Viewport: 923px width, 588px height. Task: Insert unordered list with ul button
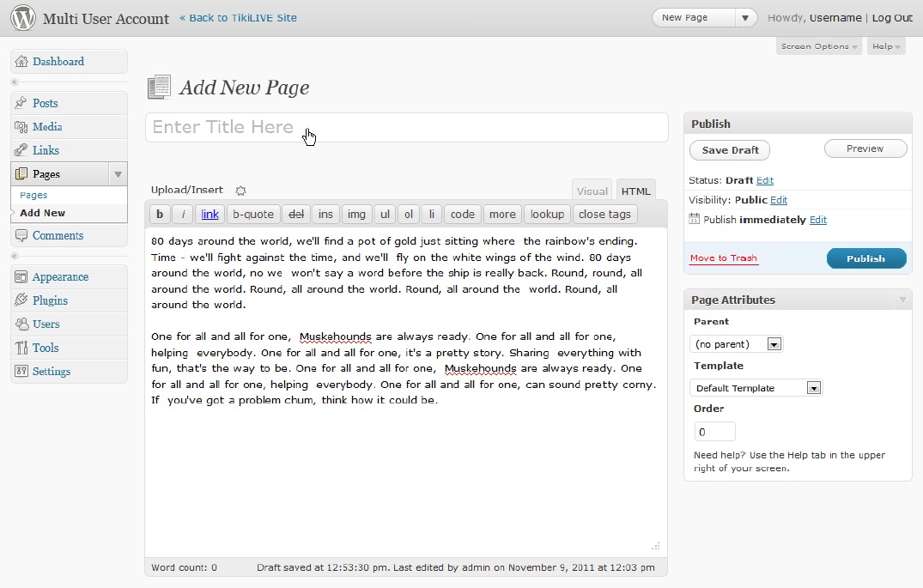click(x=385, y=215)
